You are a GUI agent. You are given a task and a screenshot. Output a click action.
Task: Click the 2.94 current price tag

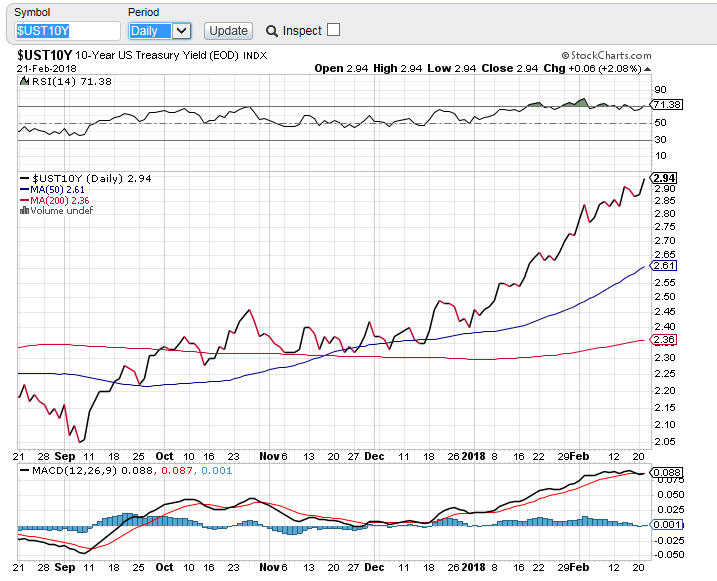click(x=665, y=178)
